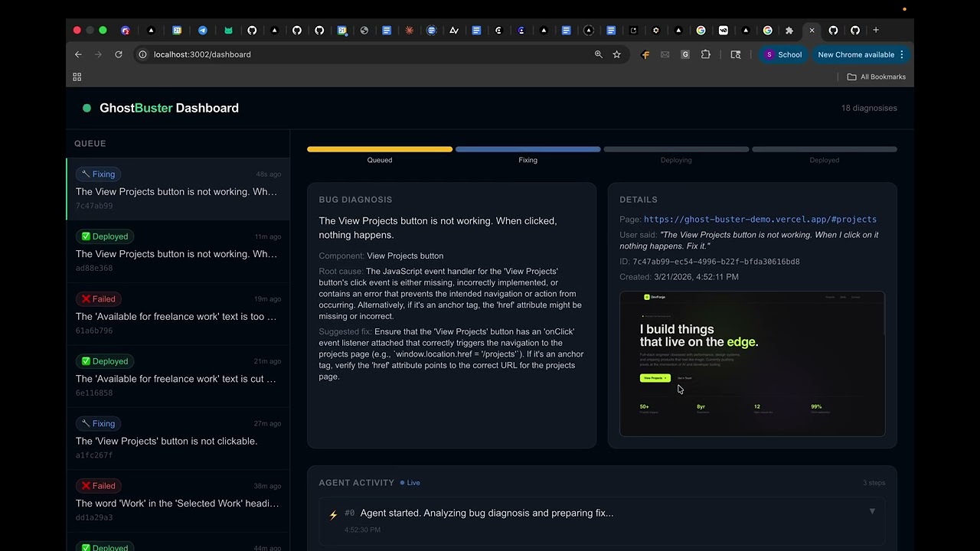Switch to the white VO logo tab
Image resolution: width=980 pixels, height=551 pixels.
click(723, 31)
